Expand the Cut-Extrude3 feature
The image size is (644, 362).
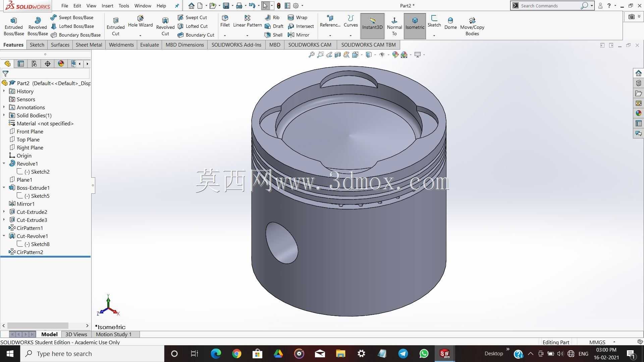pos(4,220)
